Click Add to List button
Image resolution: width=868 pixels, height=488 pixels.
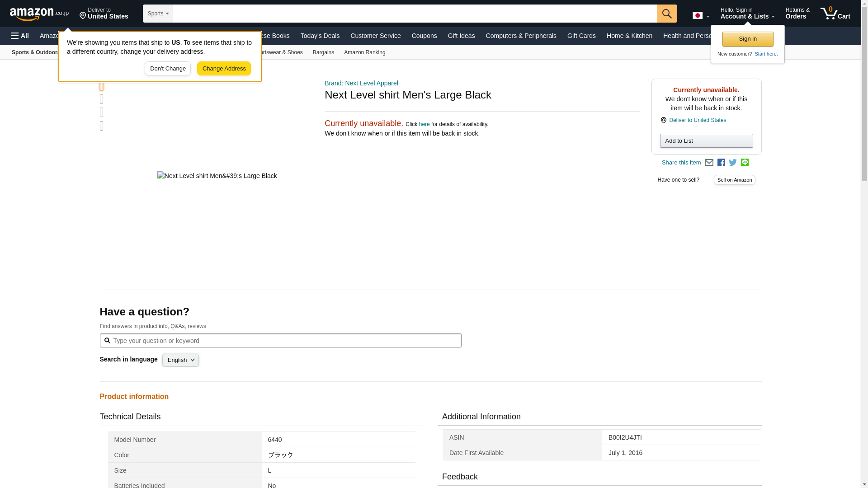pyautogui.click(x=706, y=141)
